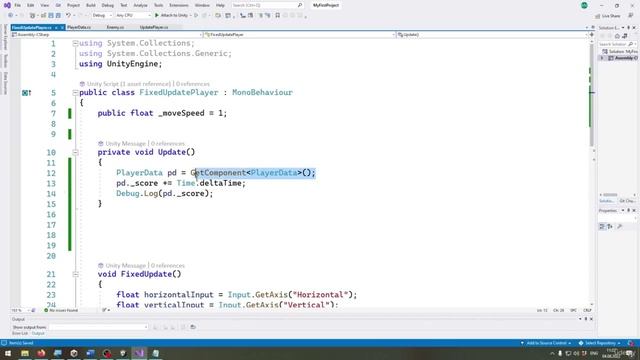Click the toggle word wrap icon in Output toolbar
Screen dimensions: 640x360
coord(193,327)
